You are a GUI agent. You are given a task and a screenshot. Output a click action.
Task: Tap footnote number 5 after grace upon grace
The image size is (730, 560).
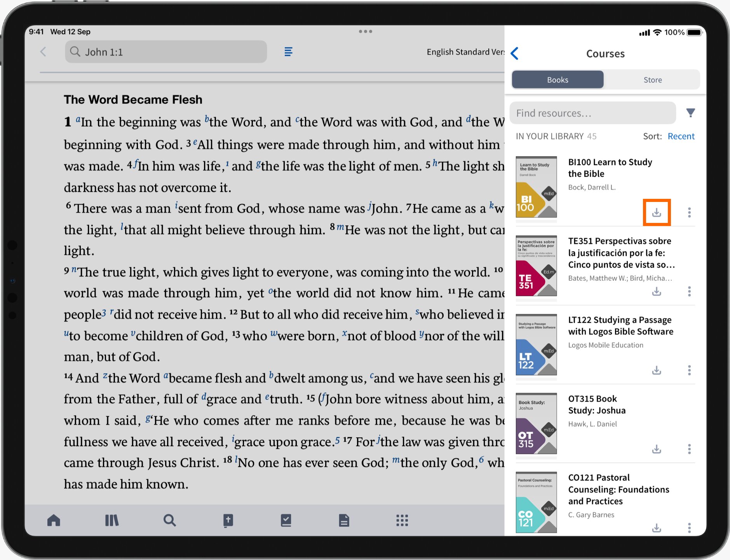[x=337, y=440]
